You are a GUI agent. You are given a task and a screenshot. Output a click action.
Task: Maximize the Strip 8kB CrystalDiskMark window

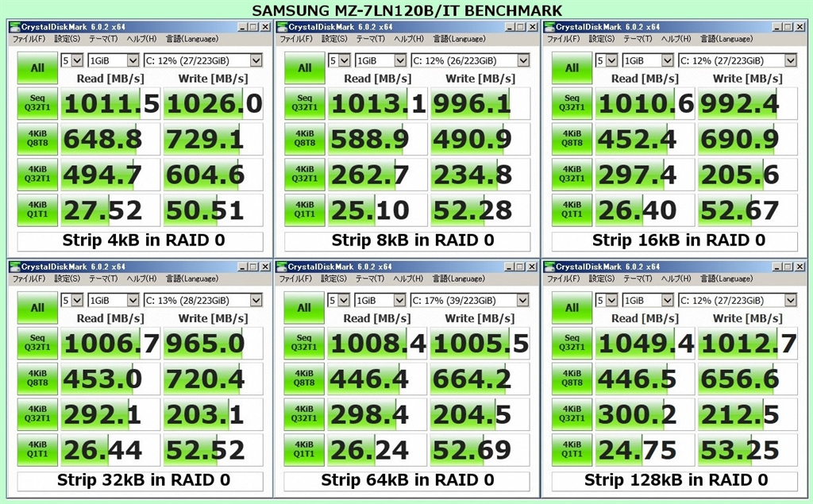[x=521, y=27]
